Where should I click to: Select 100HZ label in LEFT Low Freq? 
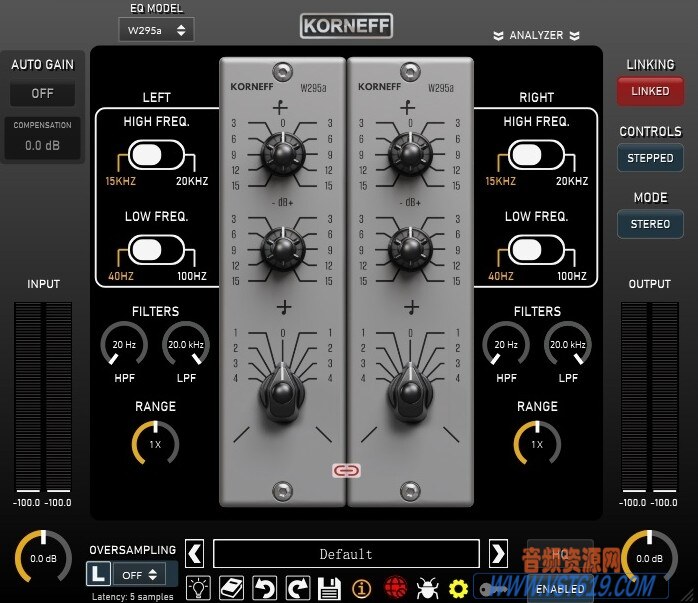click(192, 276)
